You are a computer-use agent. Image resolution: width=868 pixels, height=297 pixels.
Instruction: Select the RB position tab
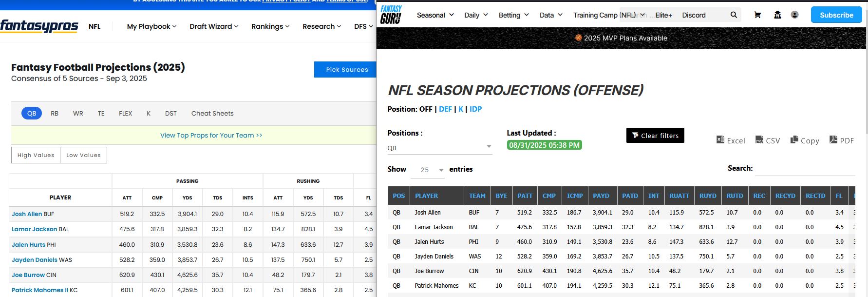pyautogui.click(x=55, y=113)
